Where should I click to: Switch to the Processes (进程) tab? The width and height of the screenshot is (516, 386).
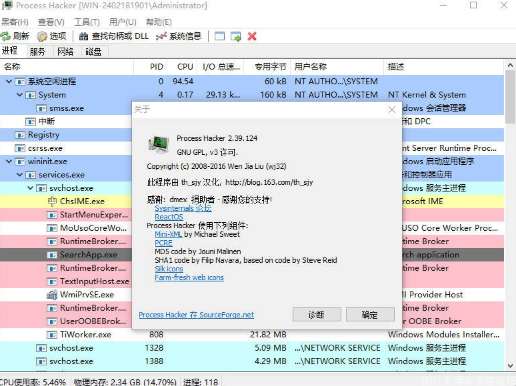(9, 51)
